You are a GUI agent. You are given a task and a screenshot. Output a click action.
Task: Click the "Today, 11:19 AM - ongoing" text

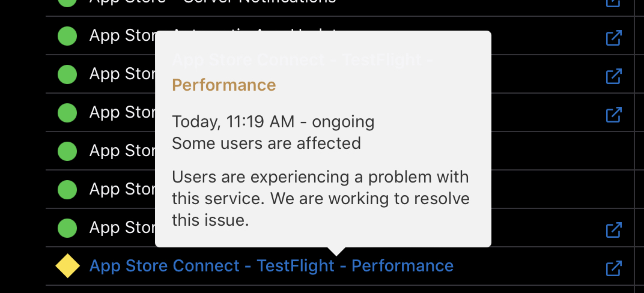[273, 122]
